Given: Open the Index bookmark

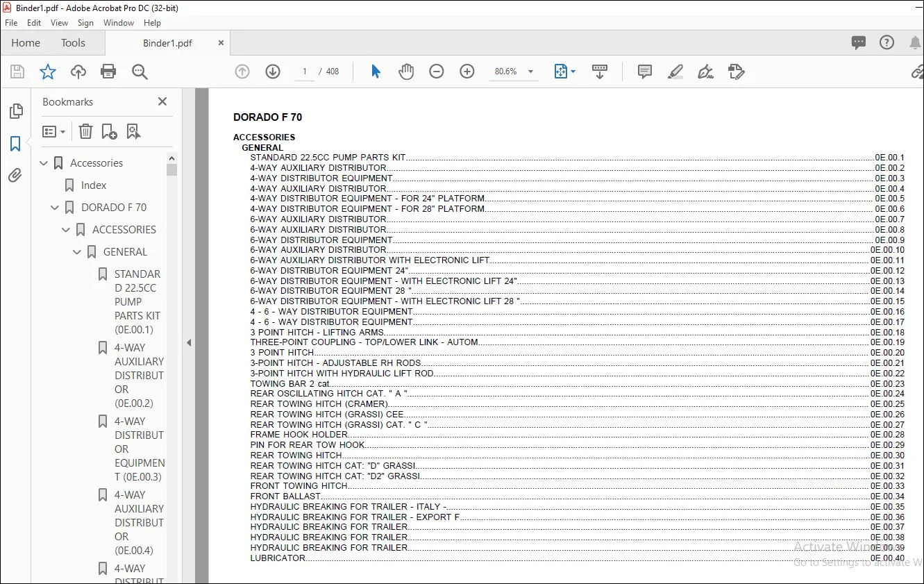Looking at the screenshot, I should pyautogui.click(x=94, y=185).
